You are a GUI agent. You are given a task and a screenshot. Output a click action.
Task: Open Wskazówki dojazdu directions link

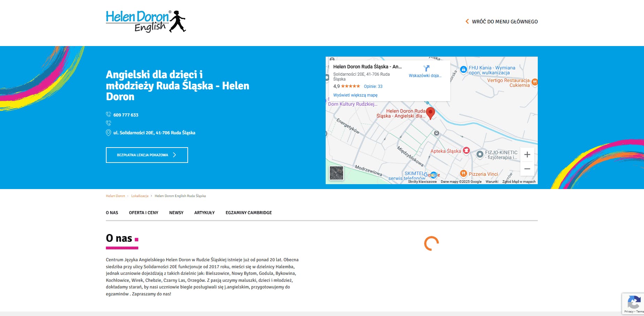[x=425, y=76]
